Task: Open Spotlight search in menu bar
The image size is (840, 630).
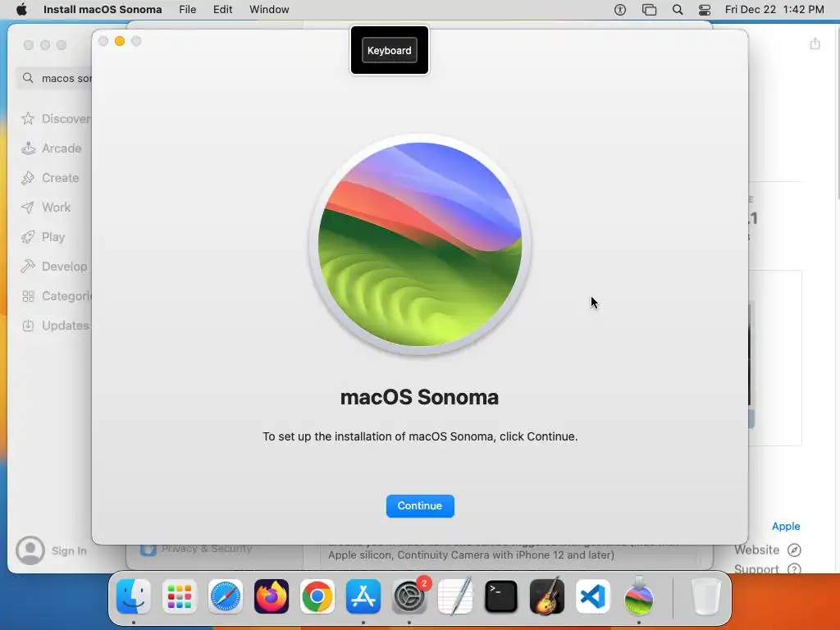Action: tap(678, 10)
